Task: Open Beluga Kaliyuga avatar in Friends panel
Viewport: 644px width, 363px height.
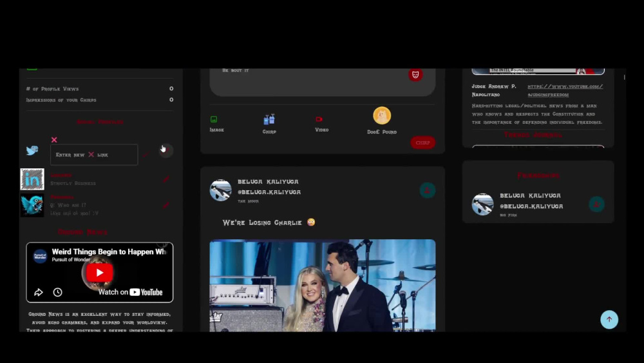Action: click(x=482, y=204)
